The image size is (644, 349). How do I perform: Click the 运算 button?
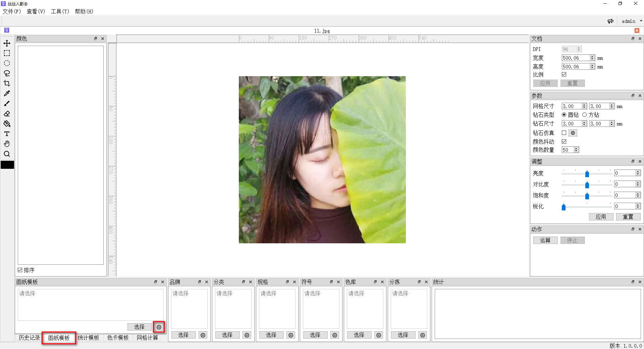click(x=545, y=240)
